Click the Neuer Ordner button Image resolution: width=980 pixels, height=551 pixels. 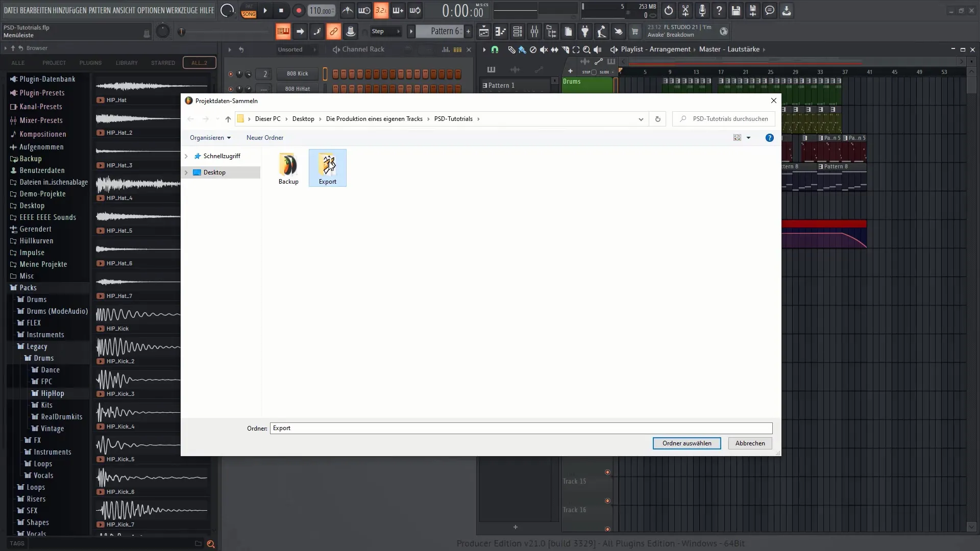264,138
